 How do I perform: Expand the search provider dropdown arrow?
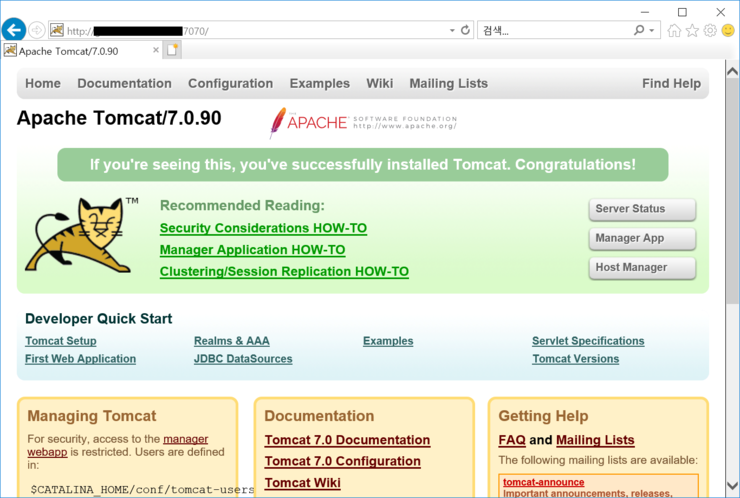pos(653,31)
